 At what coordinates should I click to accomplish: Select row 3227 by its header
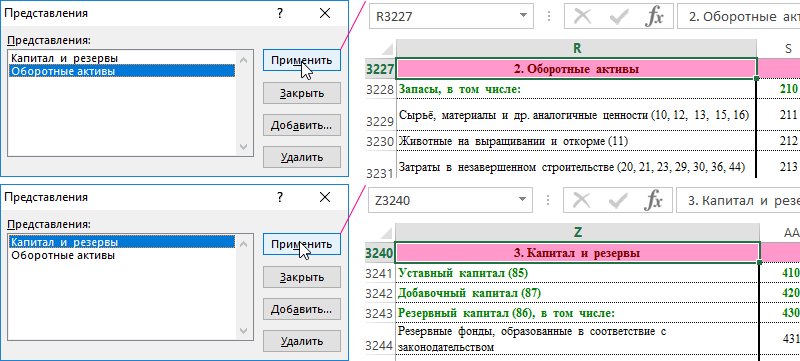pyautogui.click(x=381, y=69)
